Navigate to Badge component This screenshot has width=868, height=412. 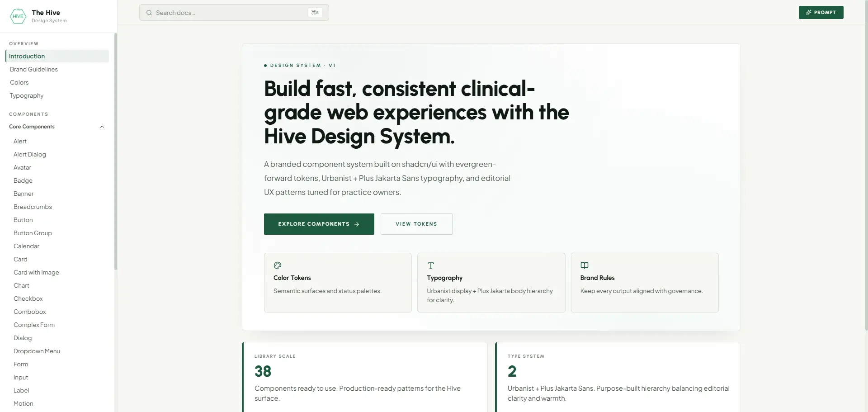(23, 180)
